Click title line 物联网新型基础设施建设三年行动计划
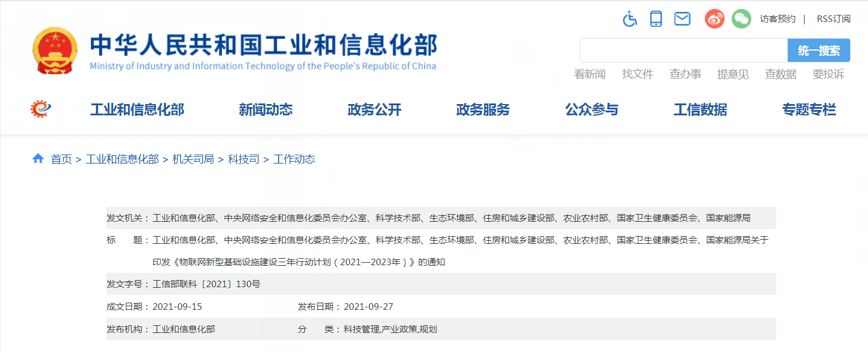Screen dimensions: 868x352 299,262
